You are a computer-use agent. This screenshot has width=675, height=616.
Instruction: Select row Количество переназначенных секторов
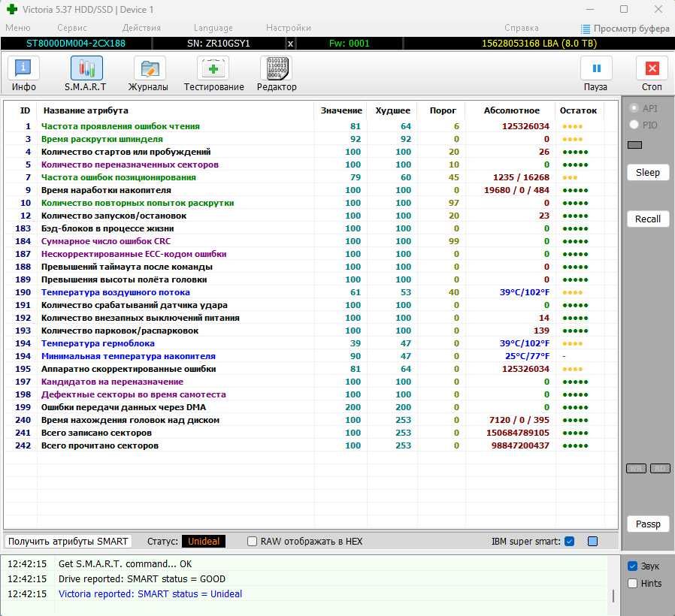[310, 165]
